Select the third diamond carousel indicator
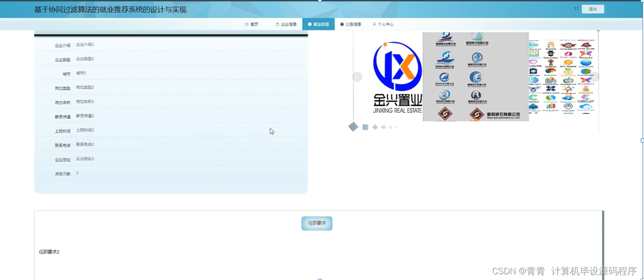This screenshot has width=644, height=280. pos(375,127)
